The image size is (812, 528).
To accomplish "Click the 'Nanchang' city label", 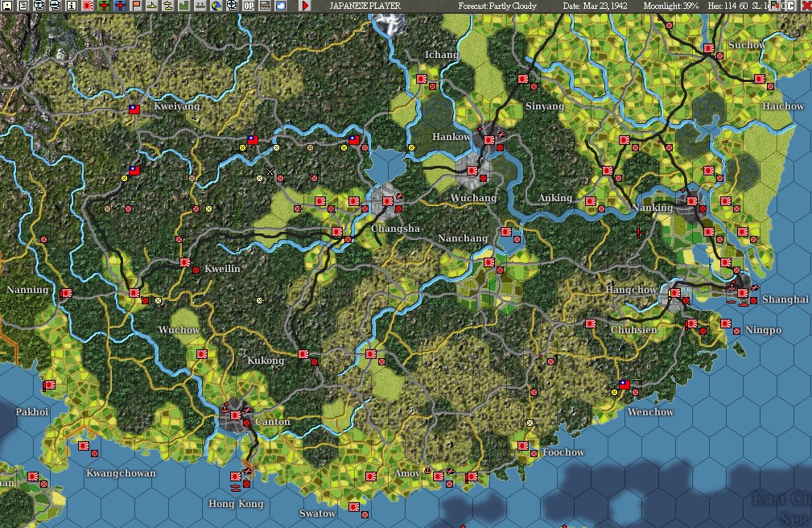I will click(x=463, y=238).
